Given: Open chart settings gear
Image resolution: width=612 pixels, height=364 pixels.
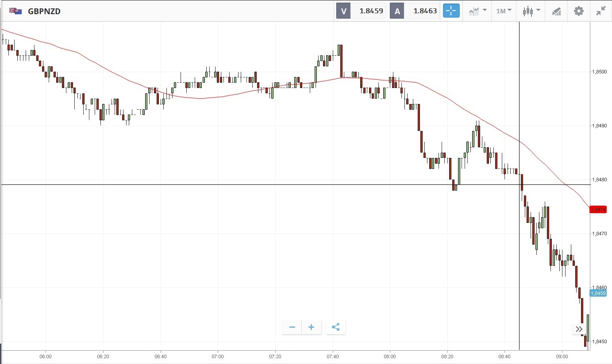Looking at the screenshot, I should pyautogui.click(x=578, y=11).
